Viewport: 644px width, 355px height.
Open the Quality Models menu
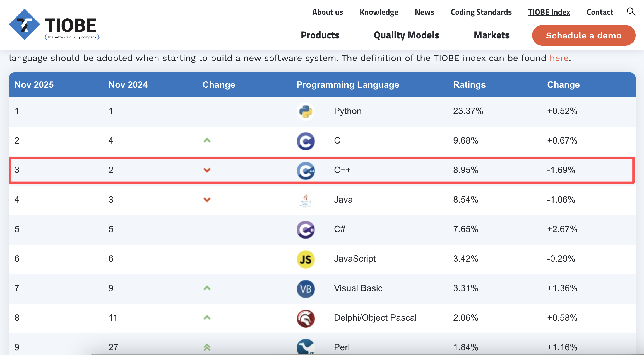point(407,35)
